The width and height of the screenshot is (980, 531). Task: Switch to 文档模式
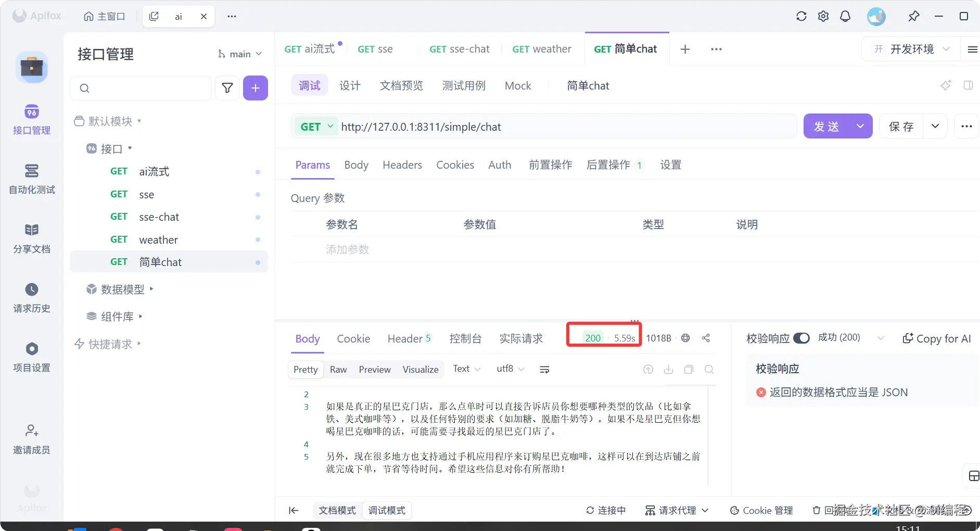click(337, 511)
